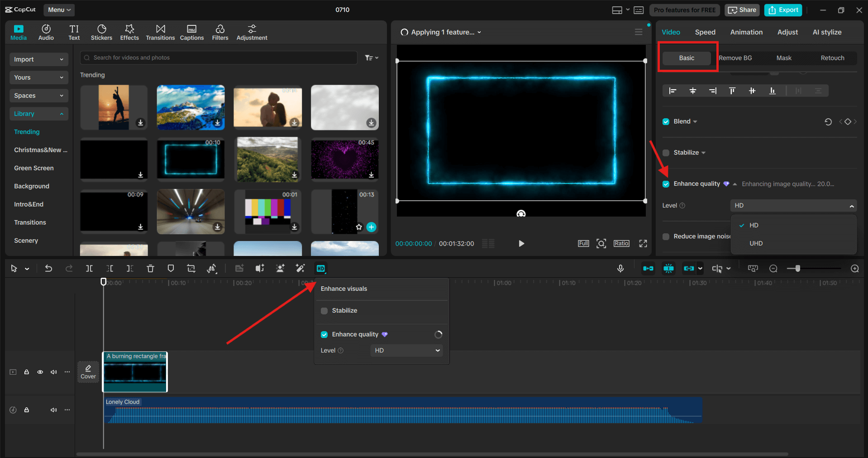Play the preview video

tap(521, 244)
